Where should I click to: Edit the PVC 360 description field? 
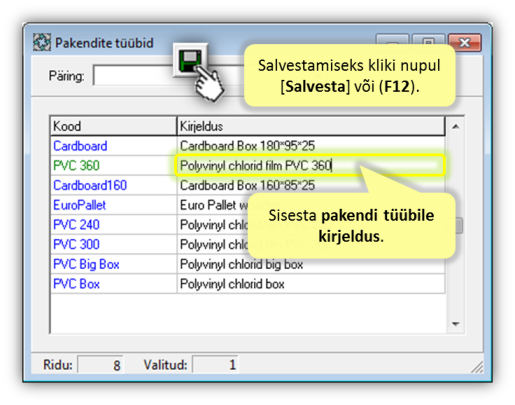[x=310, y=166]
